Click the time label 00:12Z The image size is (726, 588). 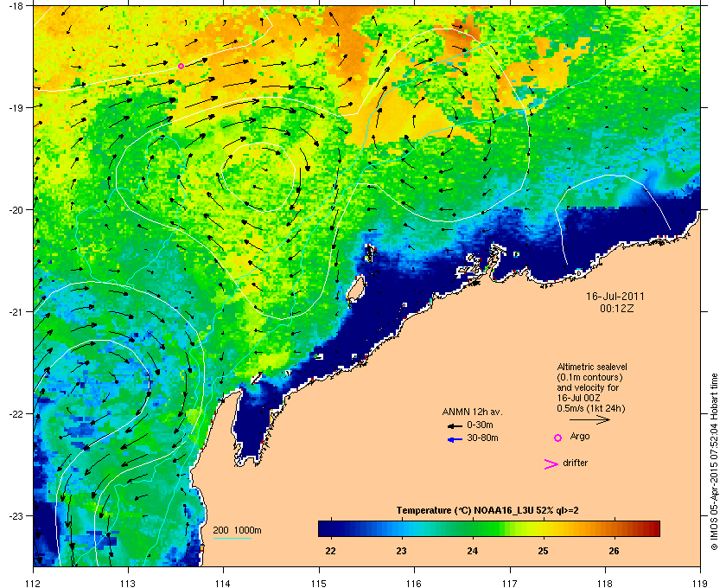[616, 308]
